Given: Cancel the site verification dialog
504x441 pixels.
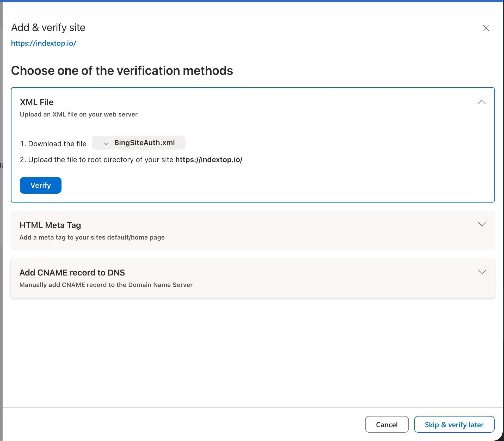Looking at the screenshot, I should tap(387, 425).
